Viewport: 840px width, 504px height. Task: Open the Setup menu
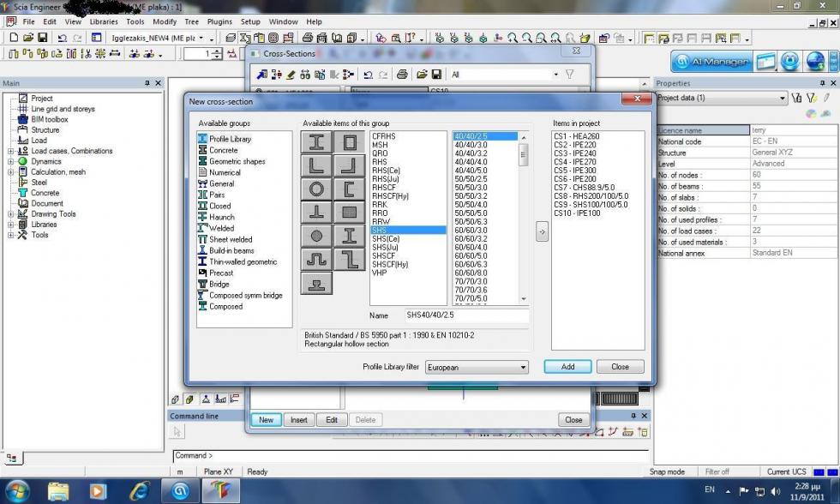click(x=250, y=22)
